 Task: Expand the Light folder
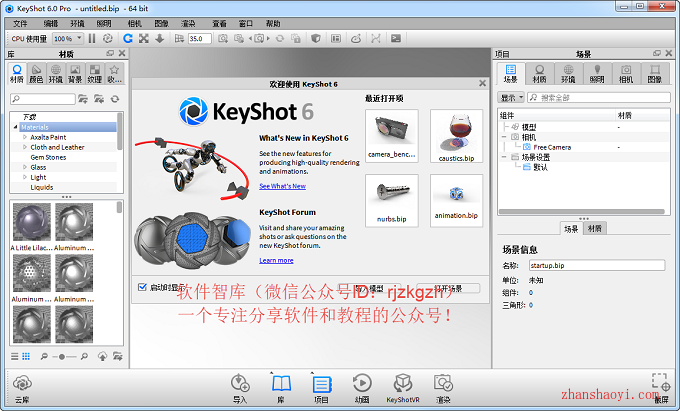click(x=25, y=177)
